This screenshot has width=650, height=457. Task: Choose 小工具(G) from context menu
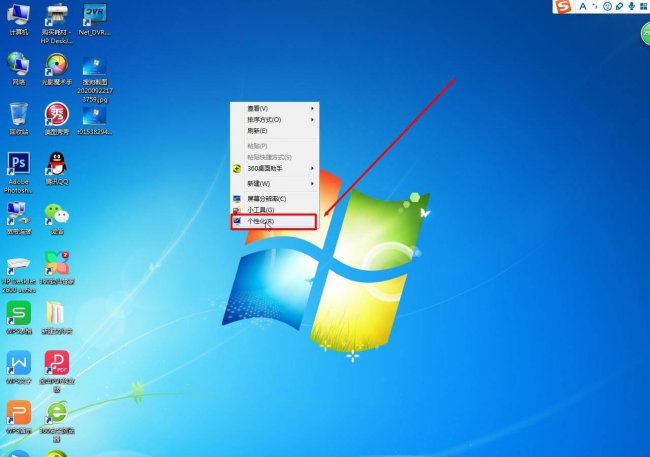tap(274, 210)
